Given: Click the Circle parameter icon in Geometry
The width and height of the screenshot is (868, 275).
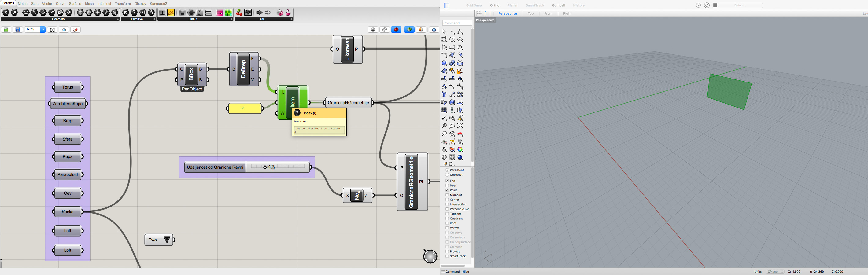Looking at the screenshot, I should 26,13.
